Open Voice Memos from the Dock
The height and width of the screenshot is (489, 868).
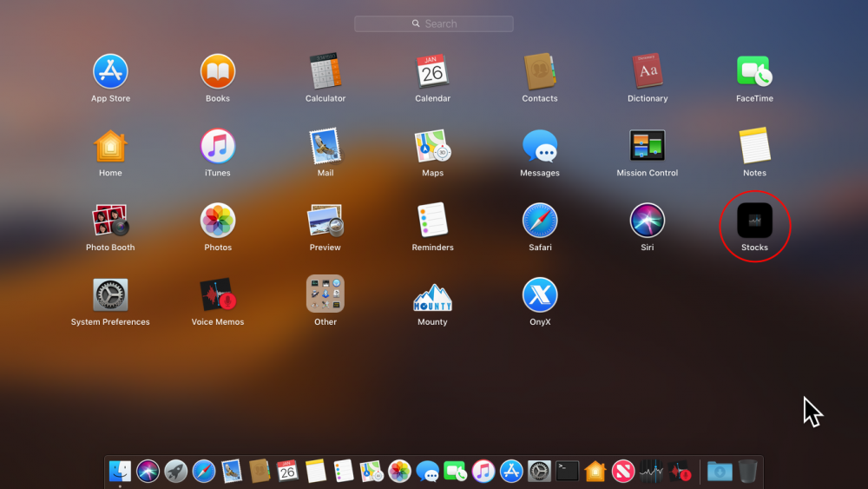[680, 472]
